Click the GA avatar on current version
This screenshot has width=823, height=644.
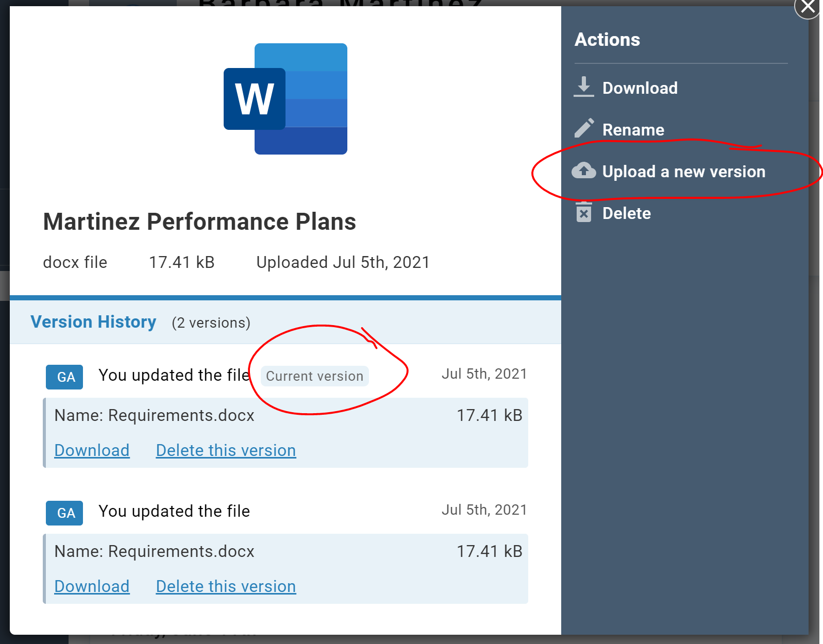(x=64, y=377)
